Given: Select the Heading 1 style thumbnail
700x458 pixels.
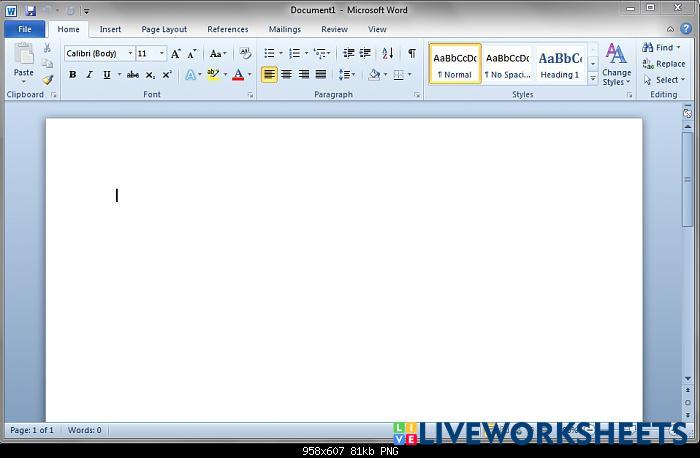Looking at the screenshot, I should (559, 64).
